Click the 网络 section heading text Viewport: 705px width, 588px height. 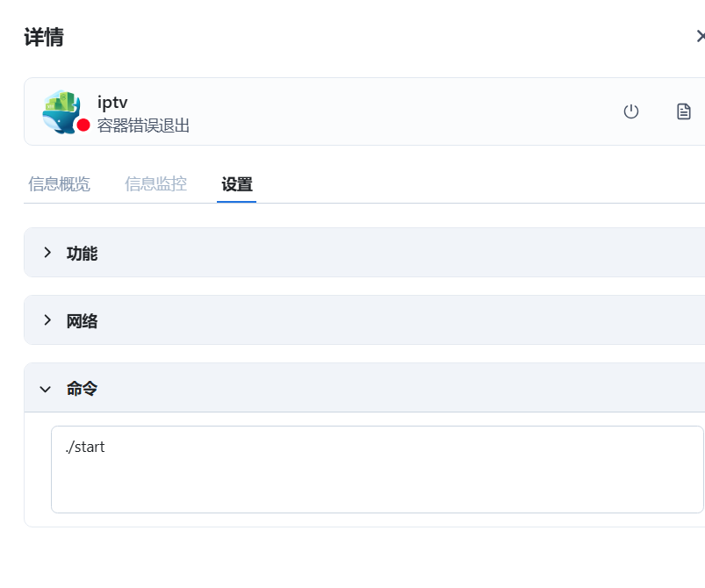[x=82, y=321]
